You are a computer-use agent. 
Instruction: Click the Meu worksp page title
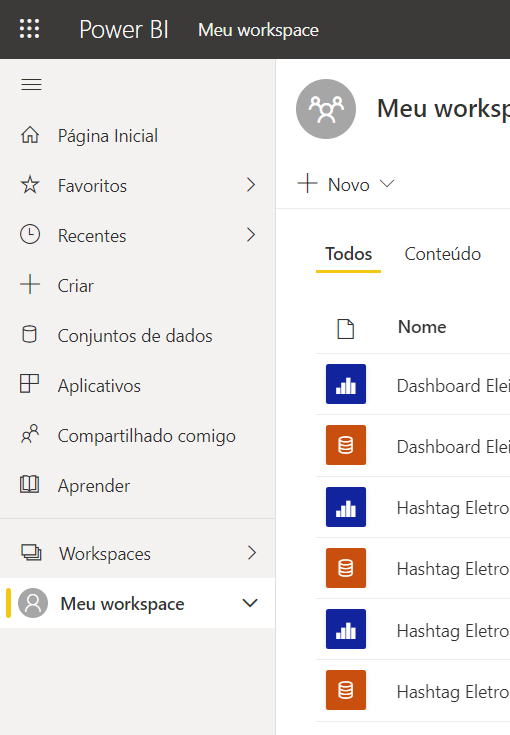[443, 109]
